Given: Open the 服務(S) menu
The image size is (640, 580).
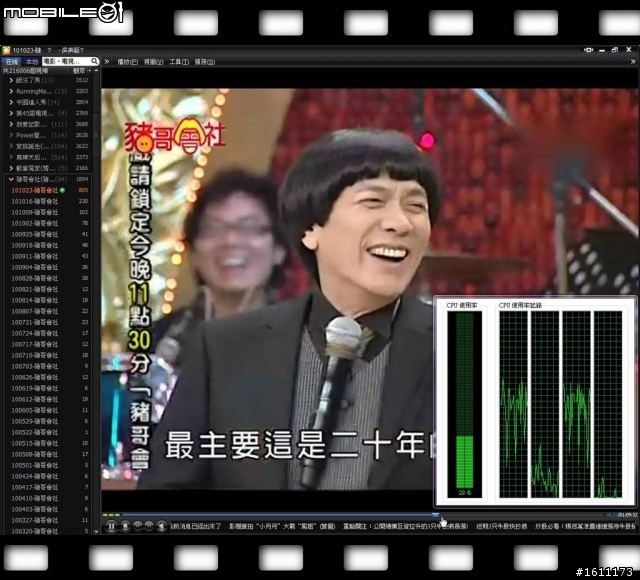Looking at the screenshot, I should 204,62.
